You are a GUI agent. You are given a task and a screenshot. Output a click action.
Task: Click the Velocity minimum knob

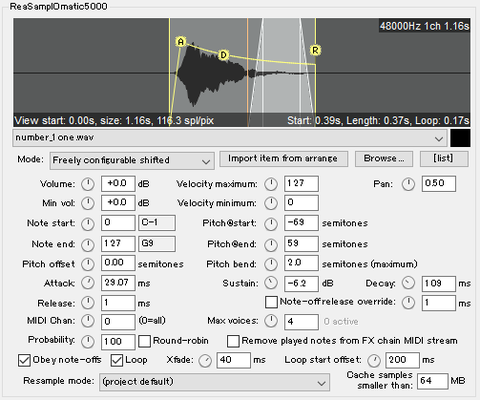pyautogui.click(x=271, y=203)
